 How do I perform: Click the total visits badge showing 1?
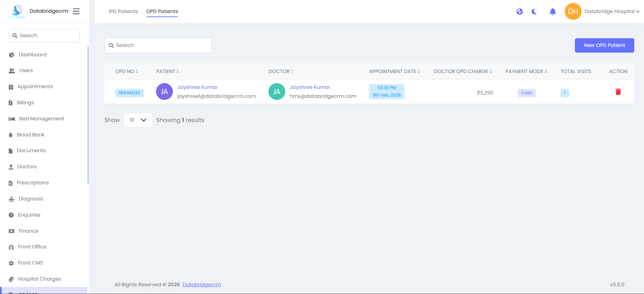click(565, 93)
